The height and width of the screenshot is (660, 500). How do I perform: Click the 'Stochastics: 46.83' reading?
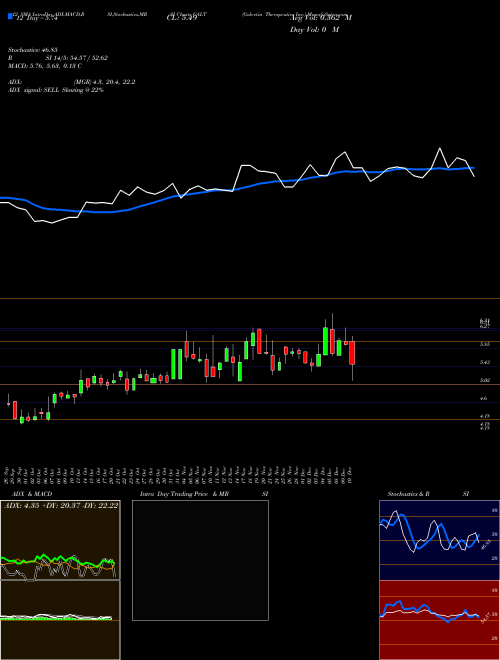[33, 50]
